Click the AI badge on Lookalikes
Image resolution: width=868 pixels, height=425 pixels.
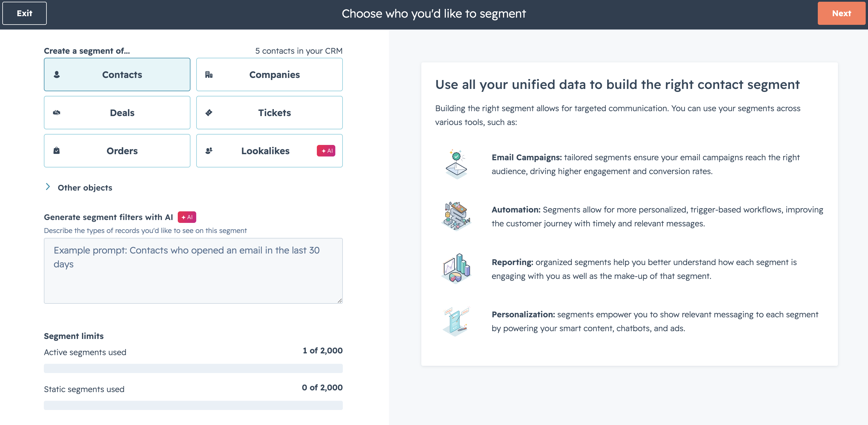[326, 151]
